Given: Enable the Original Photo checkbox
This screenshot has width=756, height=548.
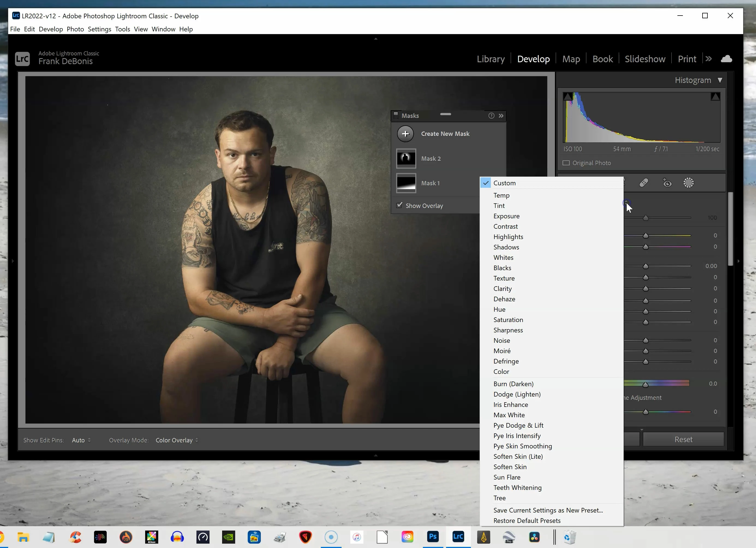Looking at the screenshot, I should point(566,163).
